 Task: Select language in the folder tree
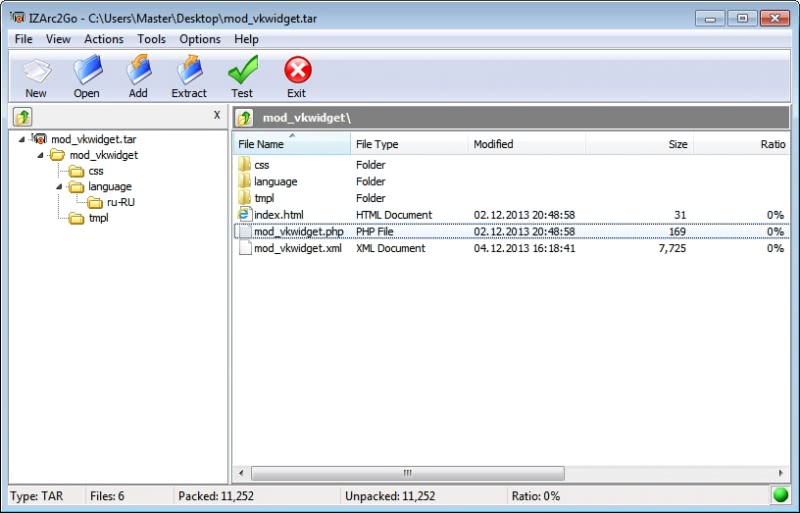[x=110, y=186]
